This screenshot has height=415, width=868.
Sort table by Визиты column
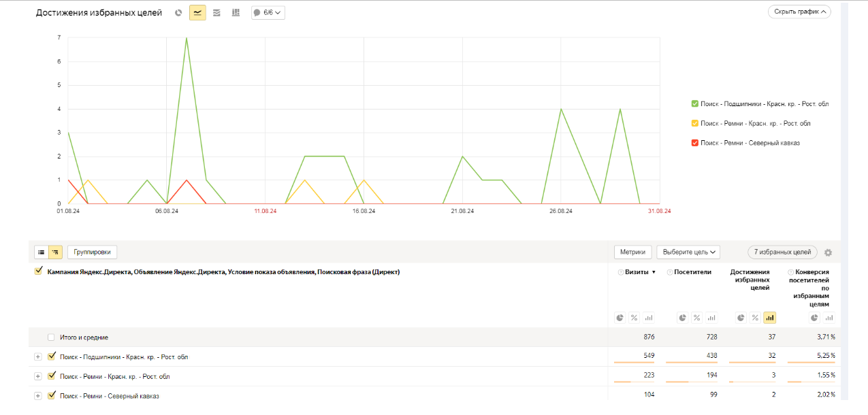point(637,272)
